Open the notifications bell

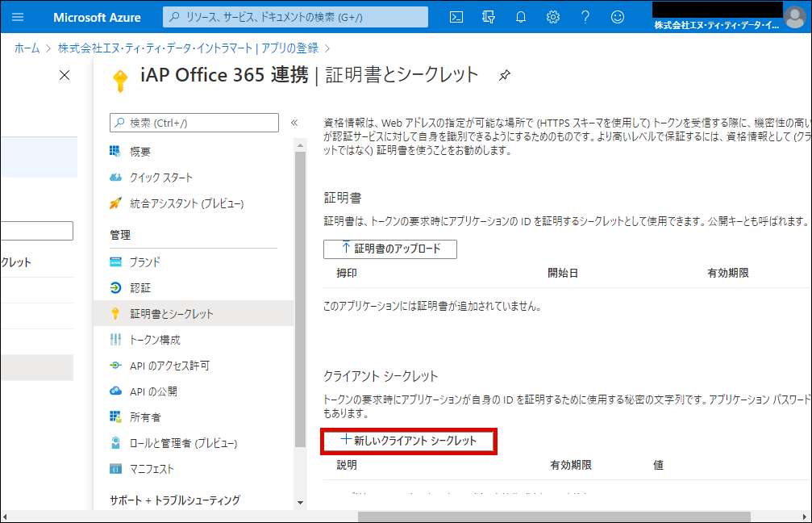point(520,17)
